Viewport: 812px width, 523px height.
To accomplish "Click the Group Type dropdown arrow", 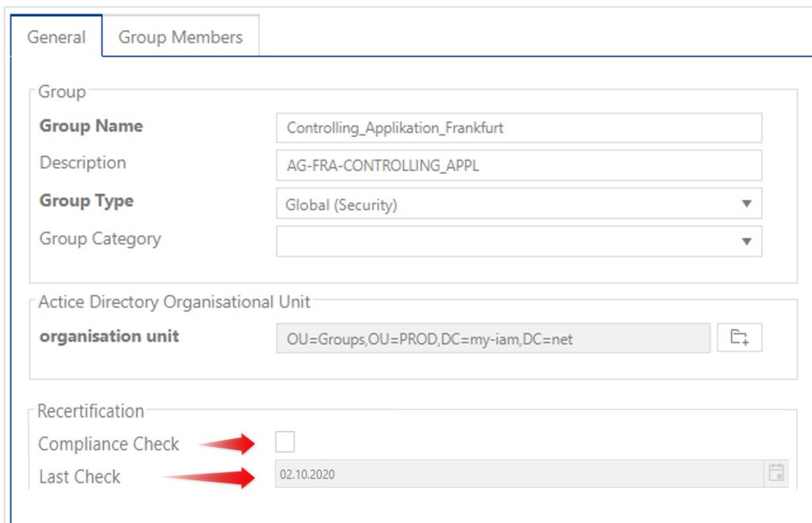I will pyautogui.click(x=745, y=204).
